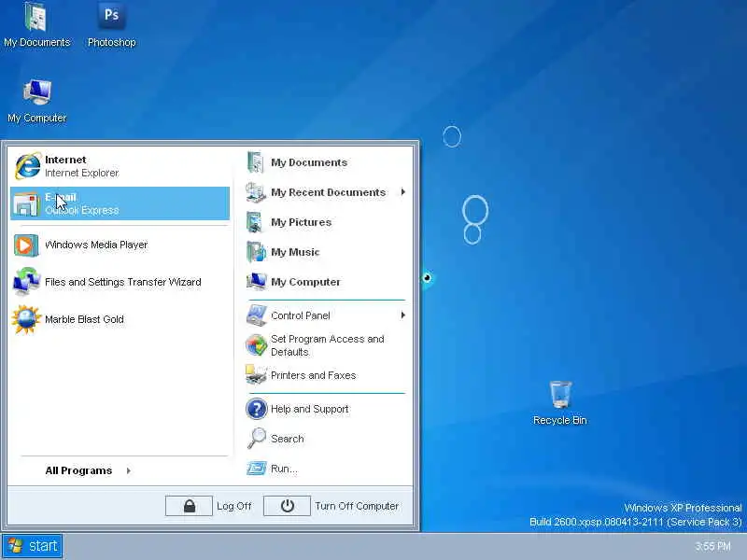Screen dimensions: 747x560
Task: Expand All Programs arrow
Action: pos(128,471)
